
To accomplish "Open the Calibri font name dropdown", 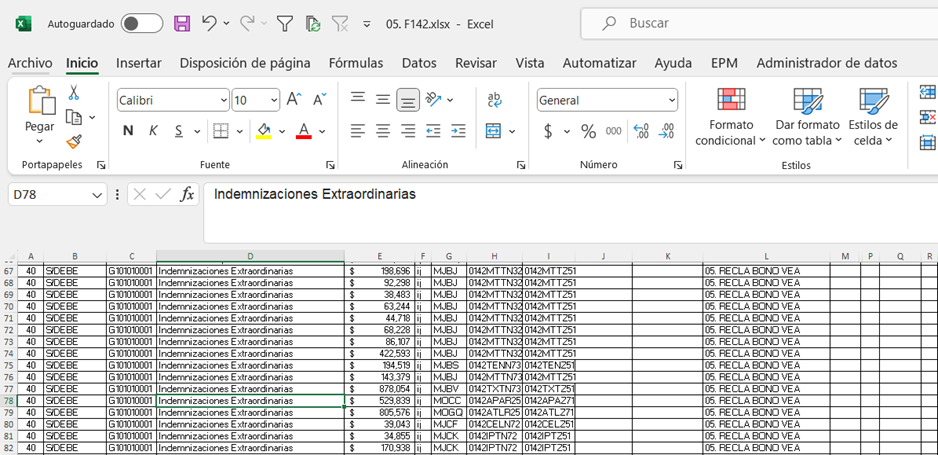I will (x=223, y=100).
